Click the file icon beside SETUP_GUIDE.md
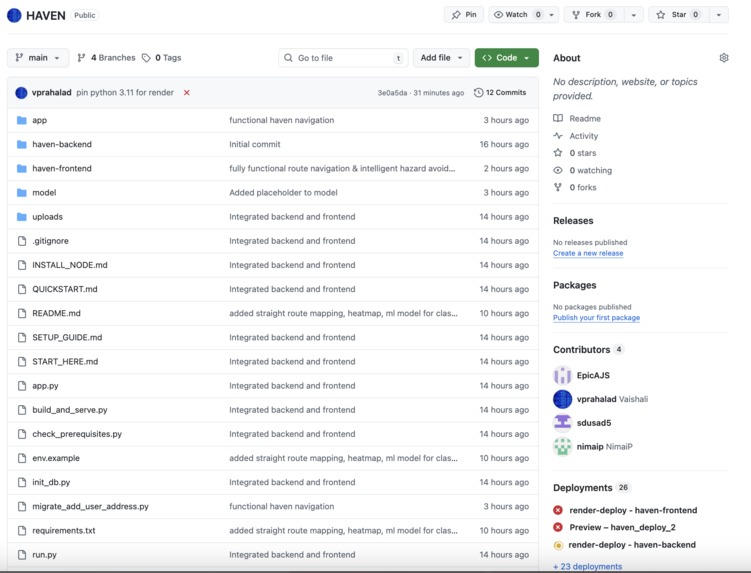Image resolution: width=751 pixels, height=573 pixels. (x=22, y=337)
